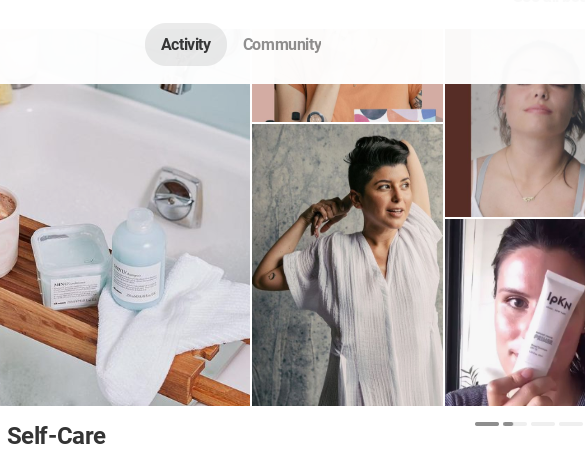Jump to the fourth slide indicator bar
The width and height of the screenshot is (585, 452).
pos(570,424)
